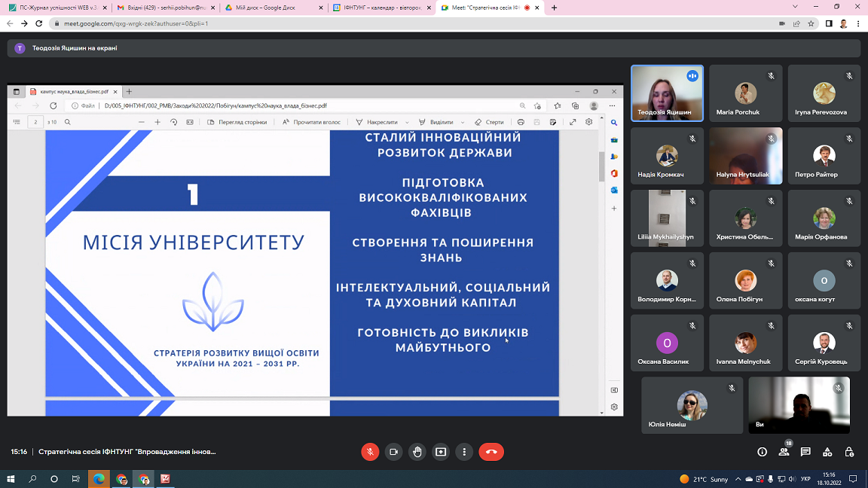Open the meeting details info icon

(x=762, y=452)
